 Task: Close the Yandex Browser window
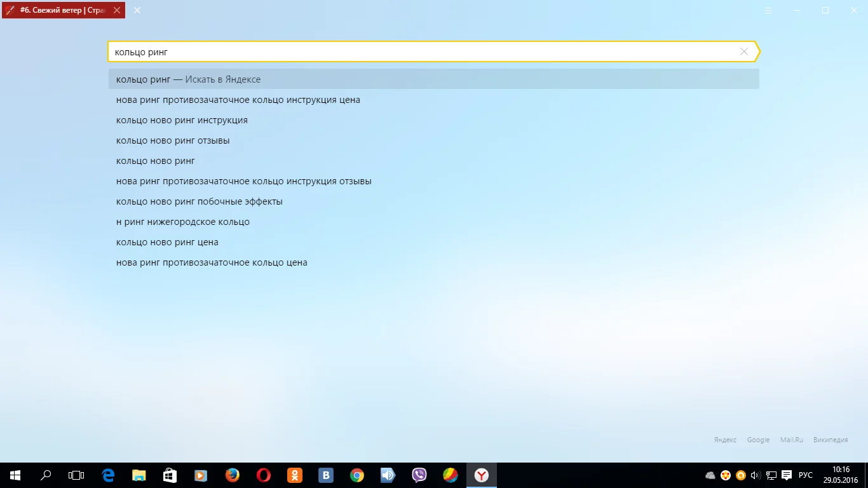click(853, 10)
